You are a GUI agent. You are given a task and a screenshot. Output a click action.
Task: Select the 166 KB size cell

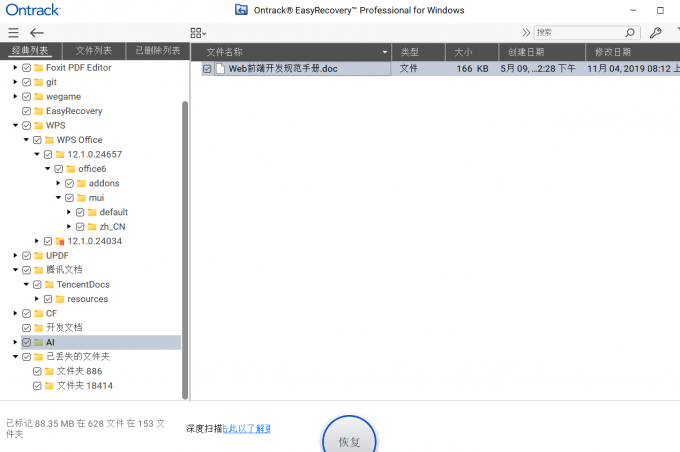472,69
